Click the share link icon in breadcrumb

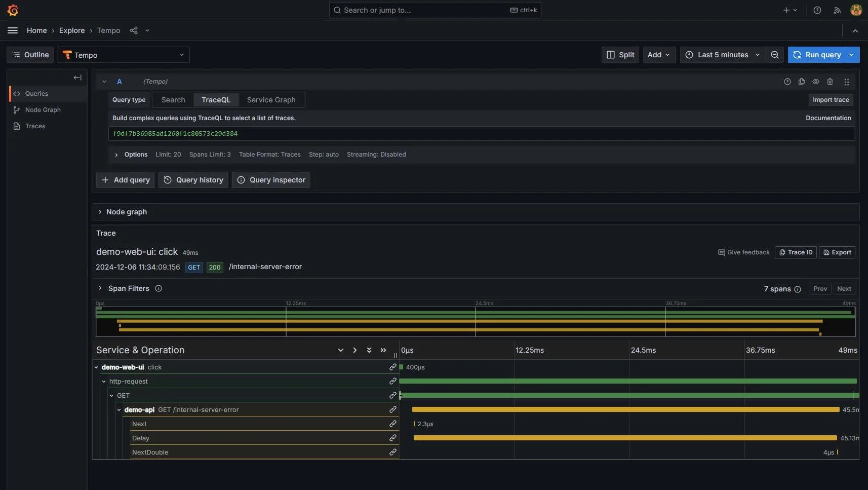point(134,30)
